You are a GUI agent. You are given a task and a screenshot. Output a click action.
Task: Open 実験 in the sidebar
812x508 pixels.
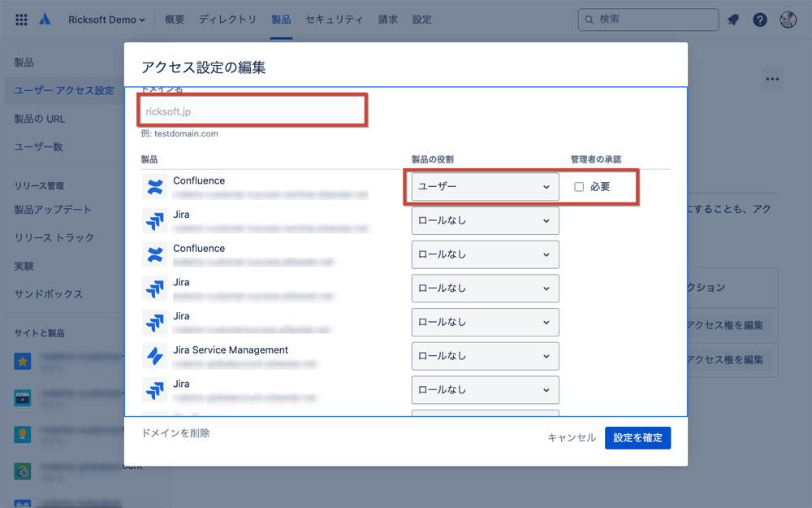(24, 266)
